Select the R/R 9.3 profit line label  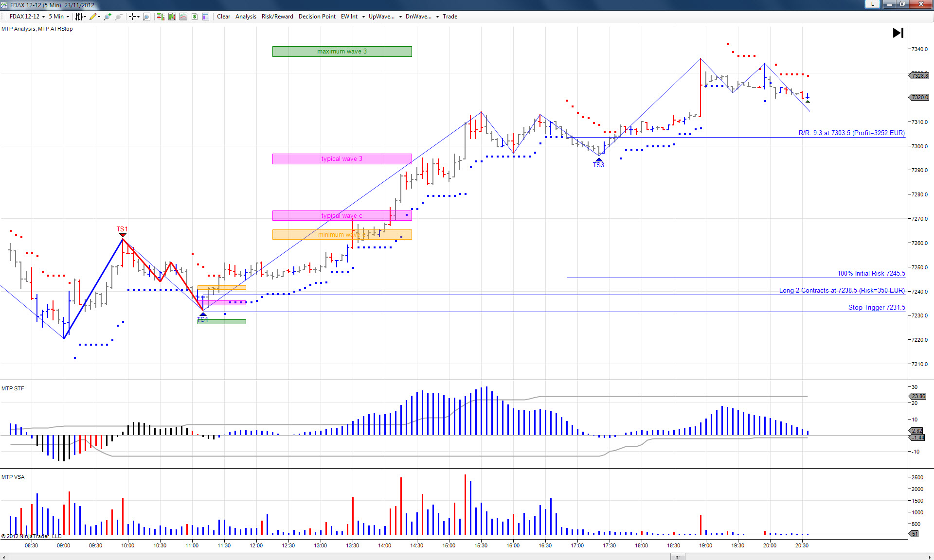click(x=851, y=133)
